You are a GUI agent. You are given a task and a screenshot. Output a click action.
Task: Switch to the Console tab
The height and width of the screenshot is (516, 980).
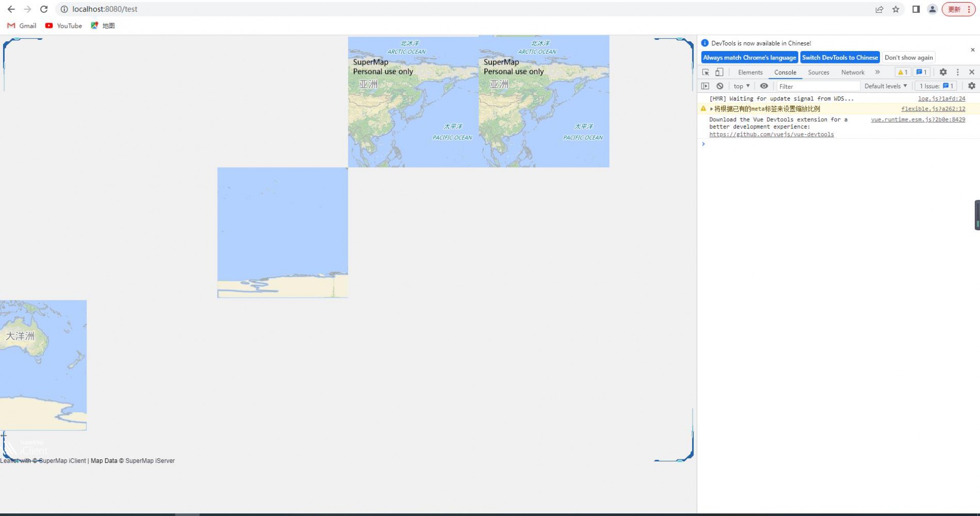(x=785, y=72)
